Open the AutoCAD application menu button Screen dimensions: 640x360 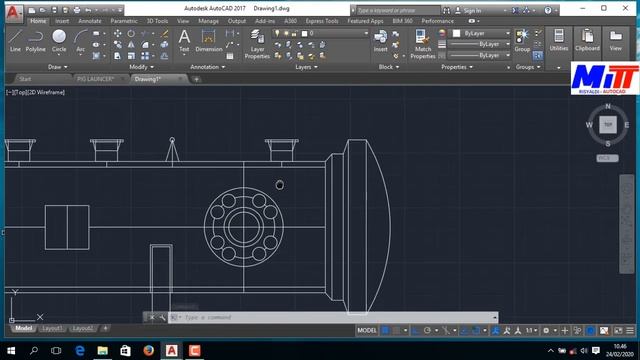pyautogui.click(x=14, y=13)
